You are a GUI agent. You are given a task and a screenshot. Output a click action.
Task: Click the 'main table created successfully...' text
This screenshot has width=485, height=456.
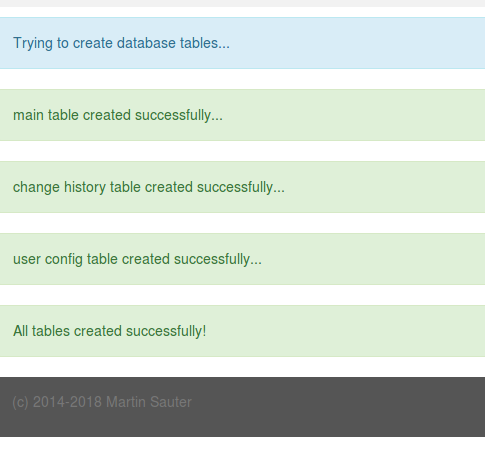pyautogui.click(x=118, y=115)
